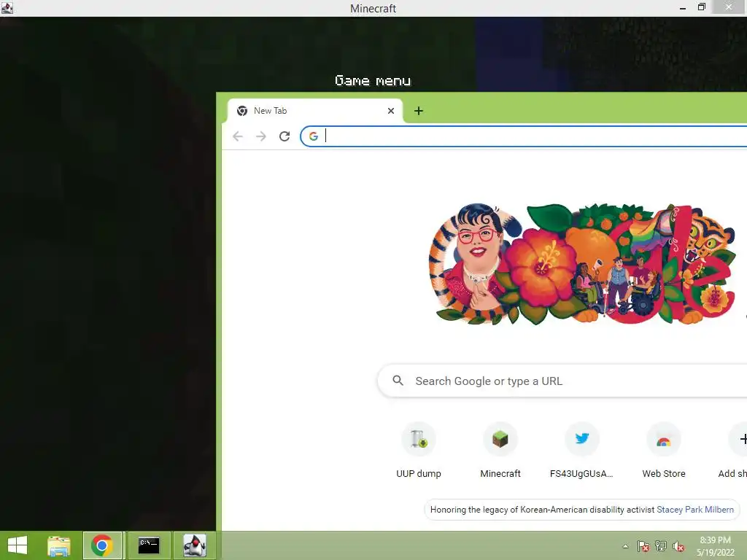Click the Chrome back arrow button

(x=238, y=136)
